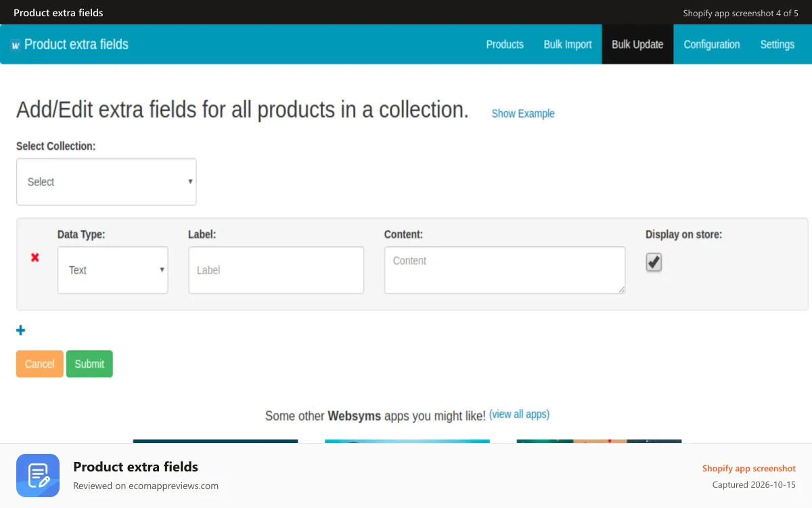Click the Display on store: label
812x508 pixels.
[x=683, y=234]
